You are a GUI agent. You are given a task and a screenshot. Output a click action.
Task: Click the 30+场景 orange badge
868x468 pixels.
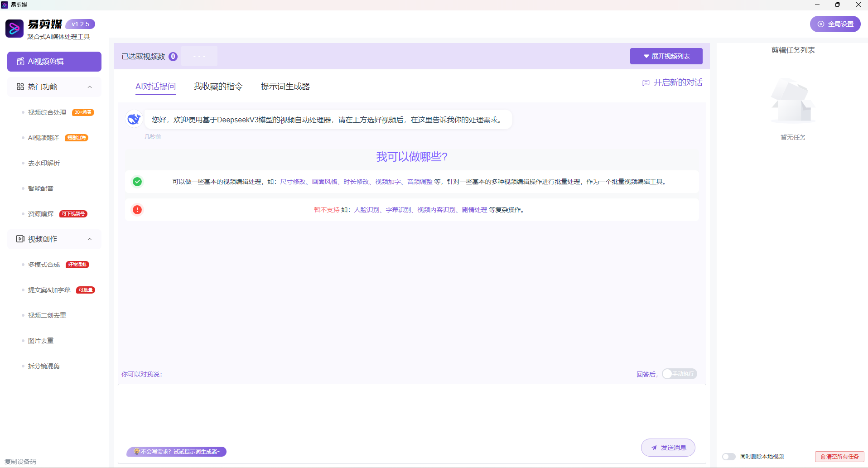83,112
